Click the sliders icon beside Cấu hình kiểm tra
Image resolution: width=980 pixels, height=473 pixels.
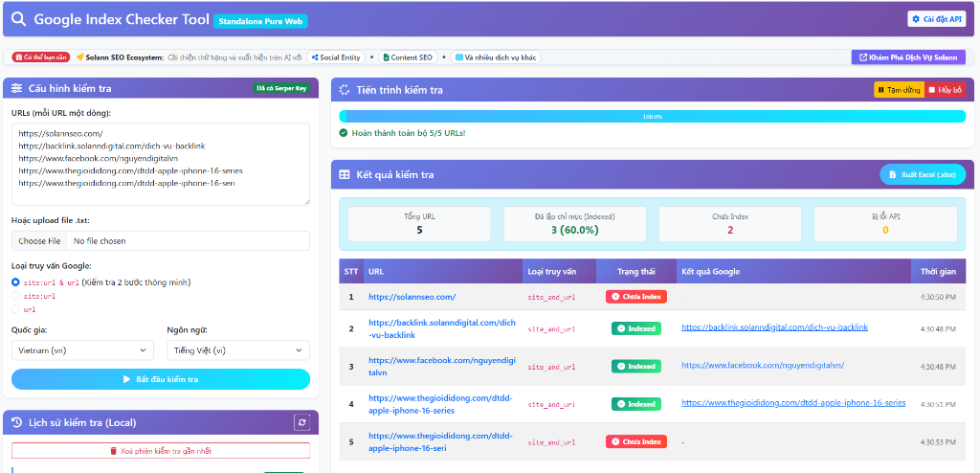click(17, 88)
